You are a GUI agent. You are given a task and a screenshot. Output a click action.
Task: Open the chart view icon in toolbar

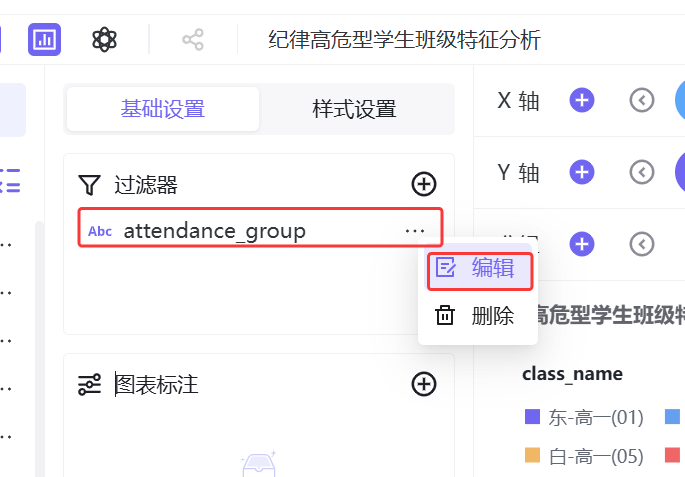pos(45,39)
